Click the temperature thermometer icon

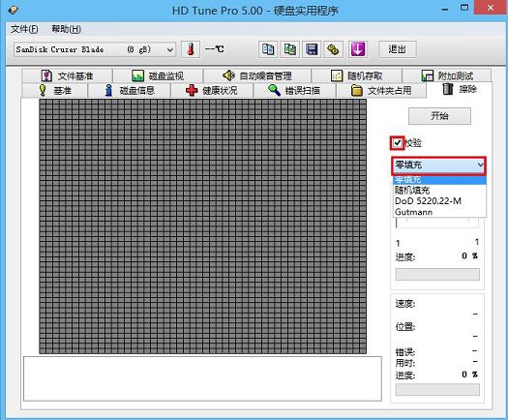pyautogui.click(x=191, y=49)
